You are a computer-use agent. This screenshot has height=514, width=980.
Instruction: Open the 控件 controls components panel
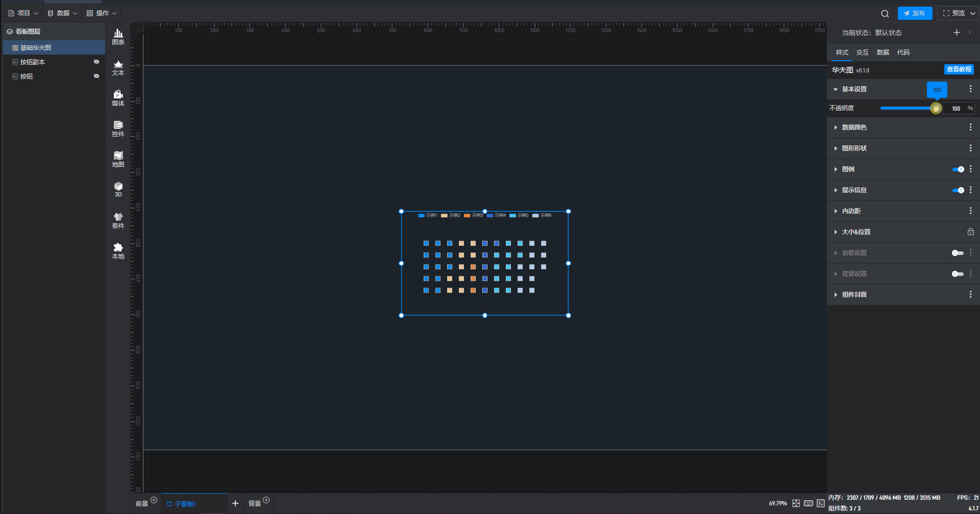[118, 128]
